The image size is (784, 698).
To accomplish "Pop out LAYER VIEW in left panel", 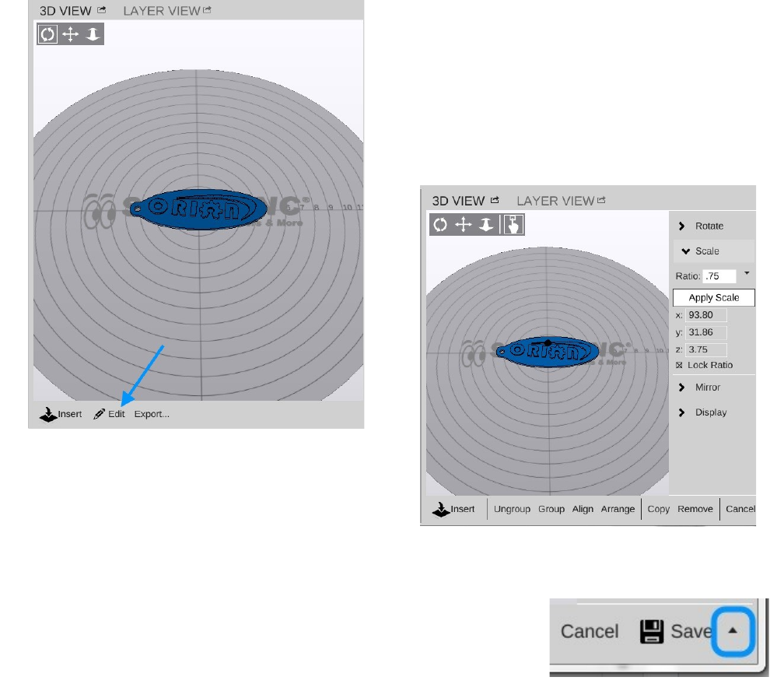I will [208, 10].
